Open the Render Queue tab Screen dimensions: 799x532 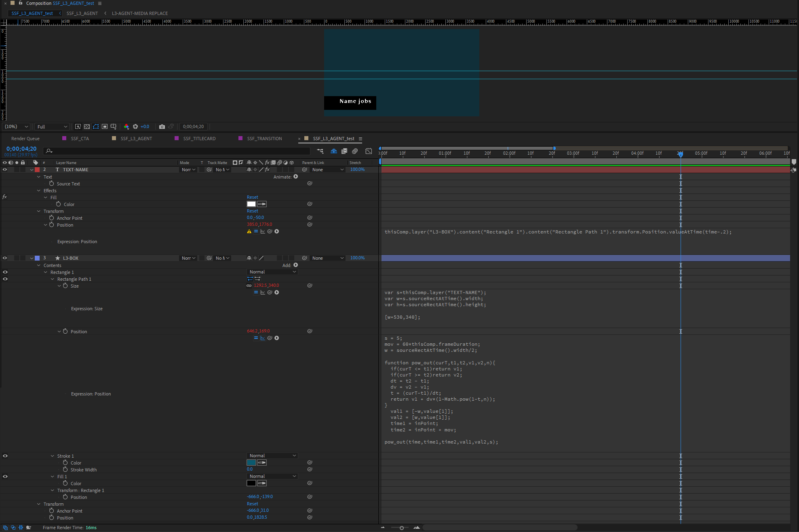tap(25, 139)
